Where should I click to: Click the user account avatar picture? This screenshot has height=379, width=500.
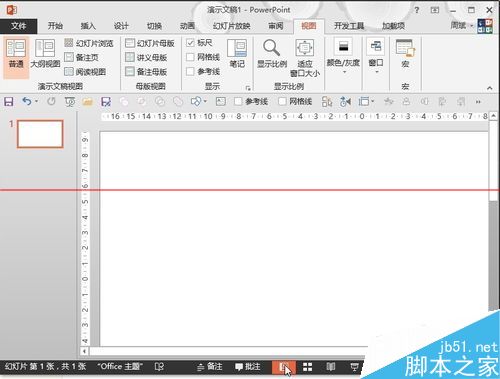pyautogui.click(x=485, y=26)
